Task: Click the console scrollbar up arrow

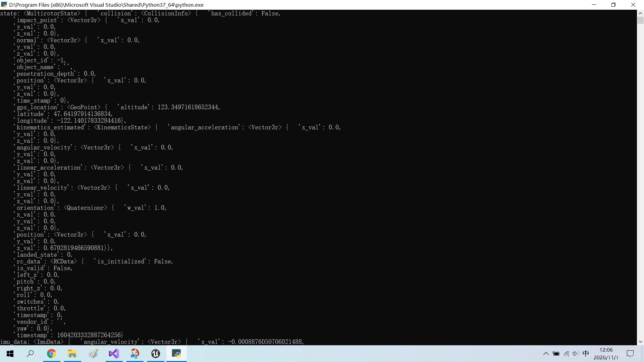Action: 640,13
